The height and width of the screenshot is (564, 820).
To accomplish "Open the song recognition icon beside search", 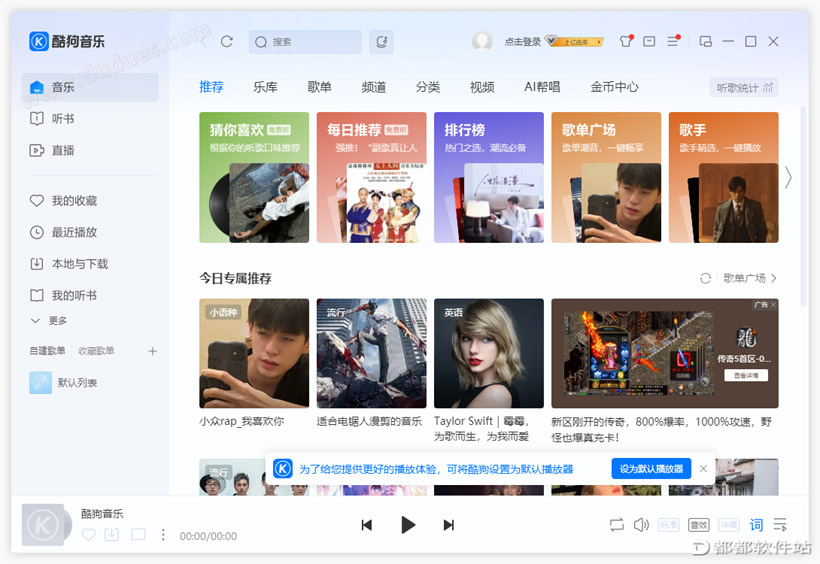I will pos(381,42).
